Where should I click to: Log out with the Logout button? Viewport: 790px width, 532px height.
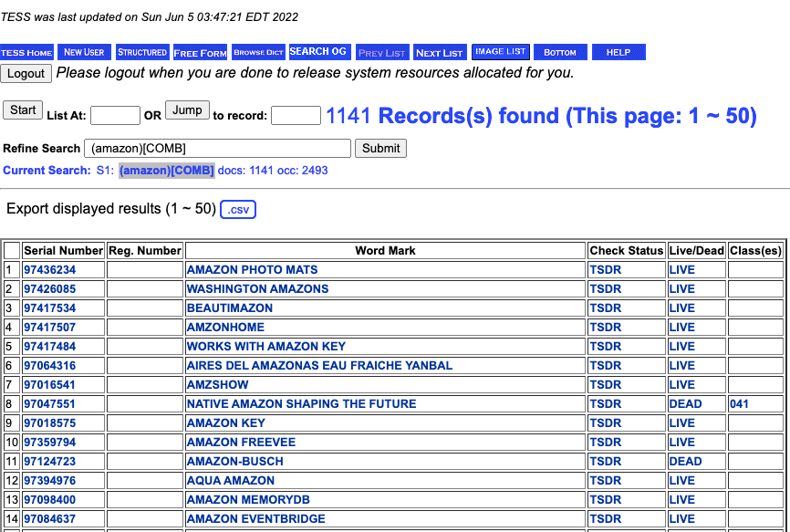26,74
